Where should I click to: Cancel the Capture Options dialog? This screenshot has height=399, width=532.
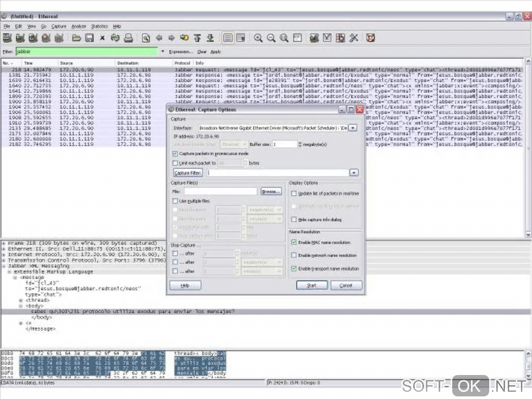346,285
